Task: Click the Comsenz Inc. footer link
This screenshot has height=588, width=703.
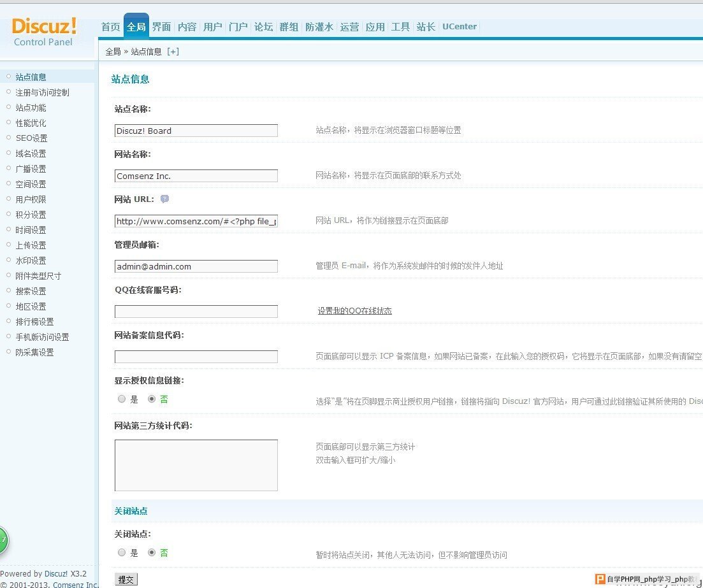Action: pos(75,584)
